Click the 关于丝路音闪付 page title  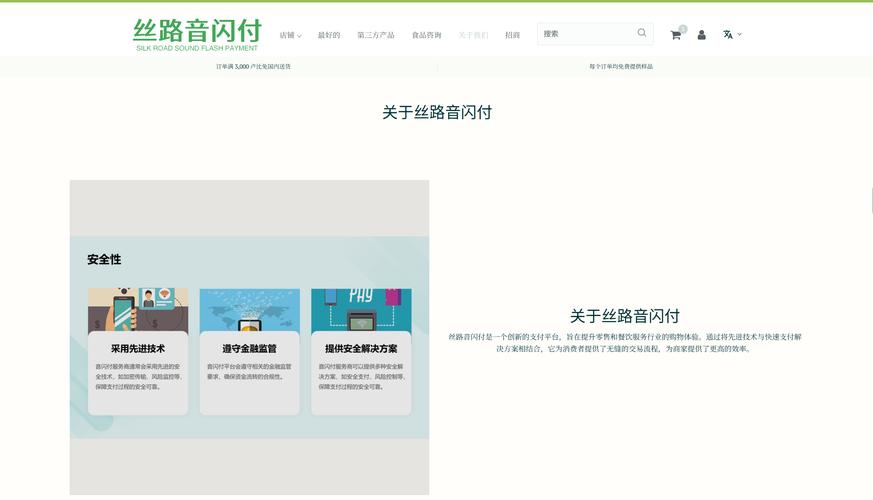[437, 112]
